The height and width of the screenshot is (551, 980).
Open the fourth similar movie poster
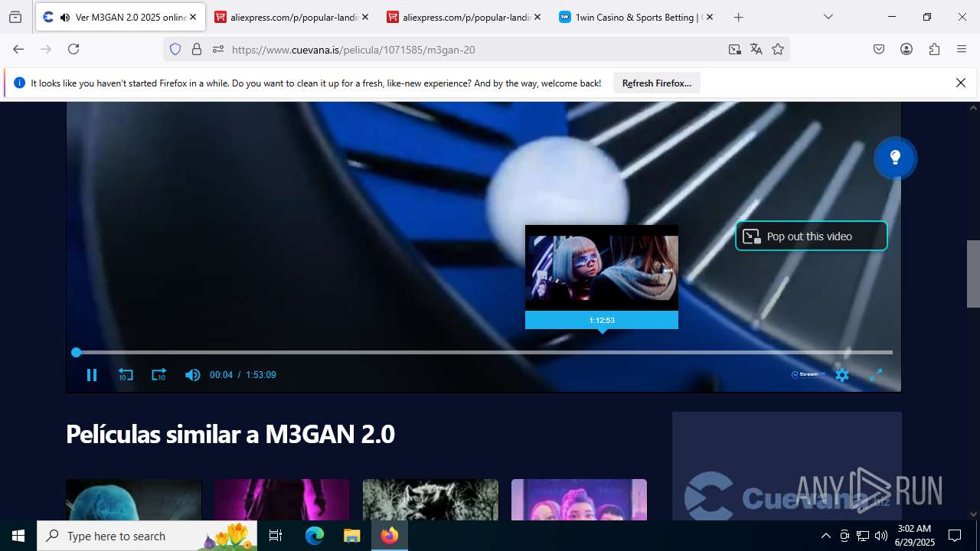point(579,500)
